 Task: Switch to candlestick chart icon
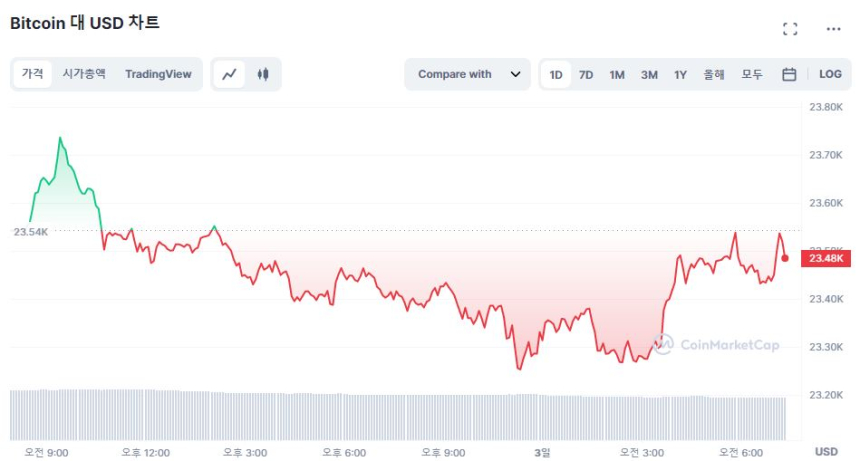tap(263, 74)
